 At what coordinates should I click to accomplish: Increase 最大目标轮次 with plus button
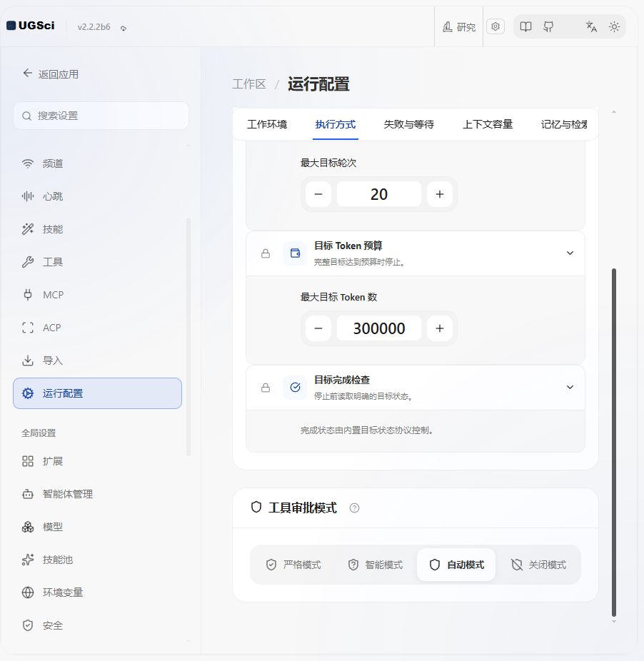[x=440, y=194]
